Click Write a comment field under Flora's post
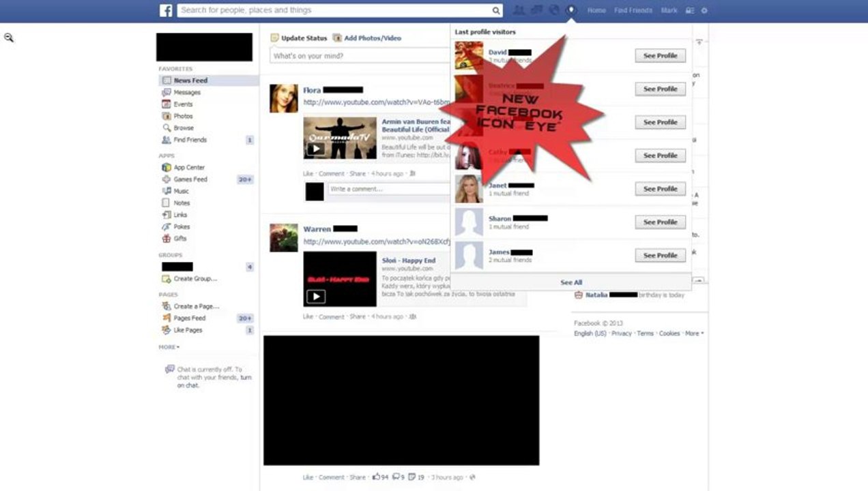This screenshot has height=491, width=868. tap(388, 189)
